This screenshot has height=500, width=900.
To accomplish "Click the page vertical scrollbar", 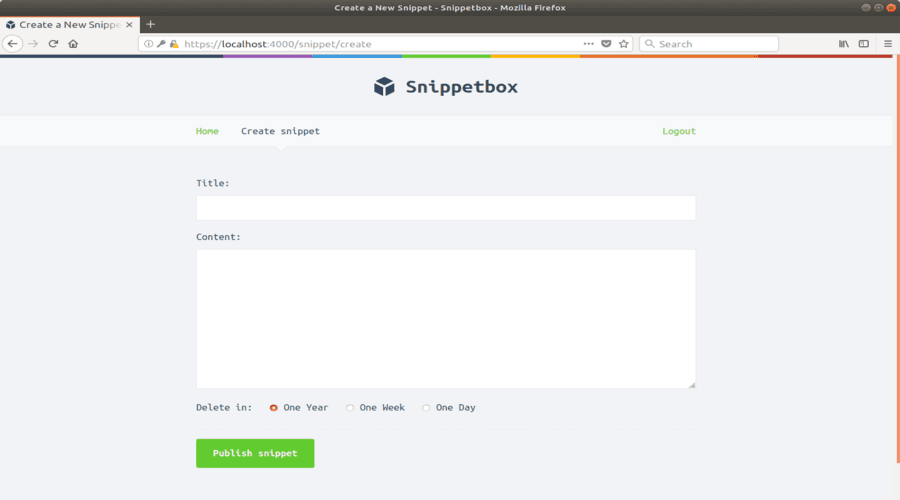I will click(x=897, y=258).
